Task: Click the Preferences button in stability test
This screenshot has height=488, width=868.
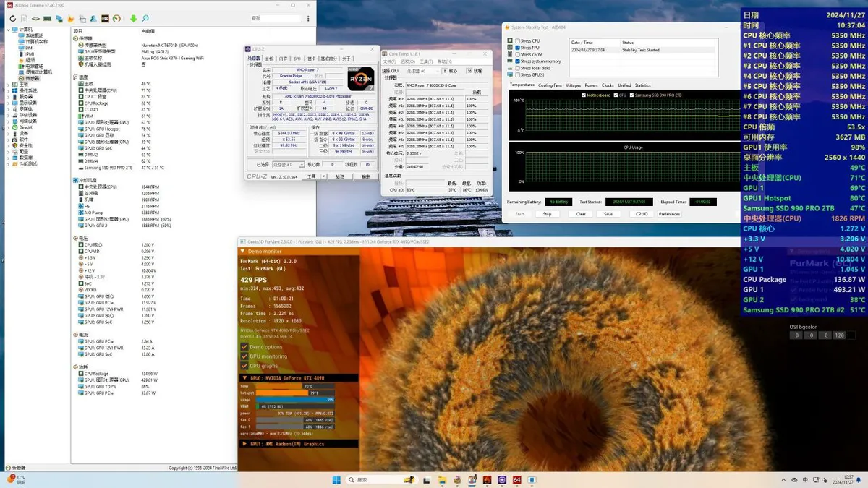Action: [669, 214]
